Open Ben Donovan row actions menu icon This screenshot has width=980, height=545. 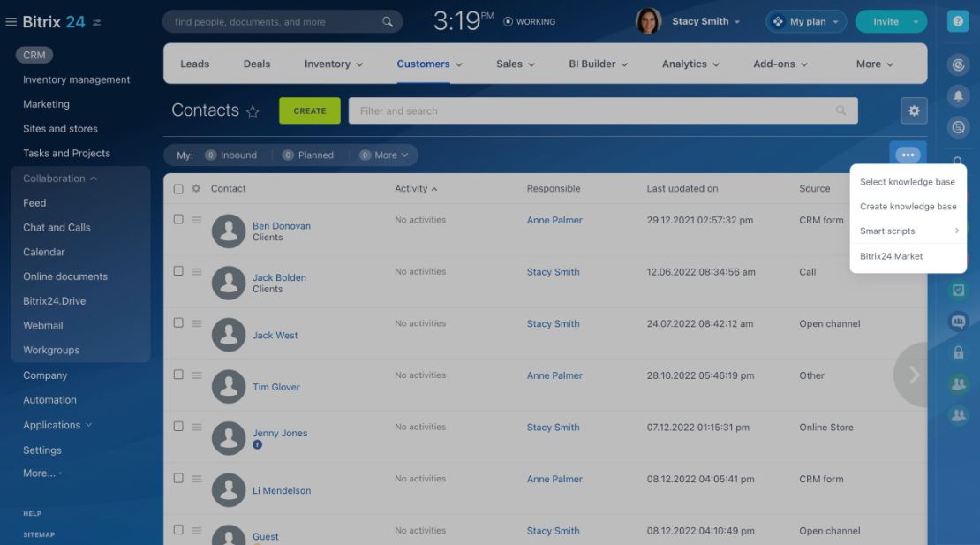pyautogui.click(x=196, y=220)
